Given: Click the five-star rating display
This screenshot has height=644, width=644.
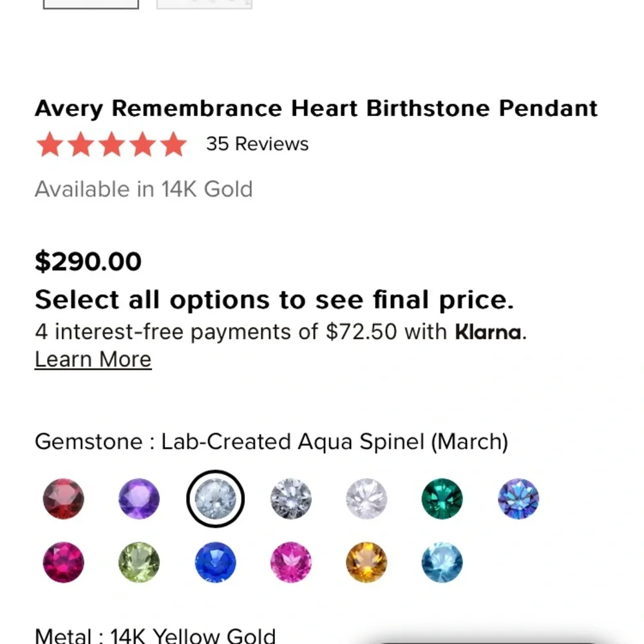Looking at the screenshot, I should [x=111, y=144].
